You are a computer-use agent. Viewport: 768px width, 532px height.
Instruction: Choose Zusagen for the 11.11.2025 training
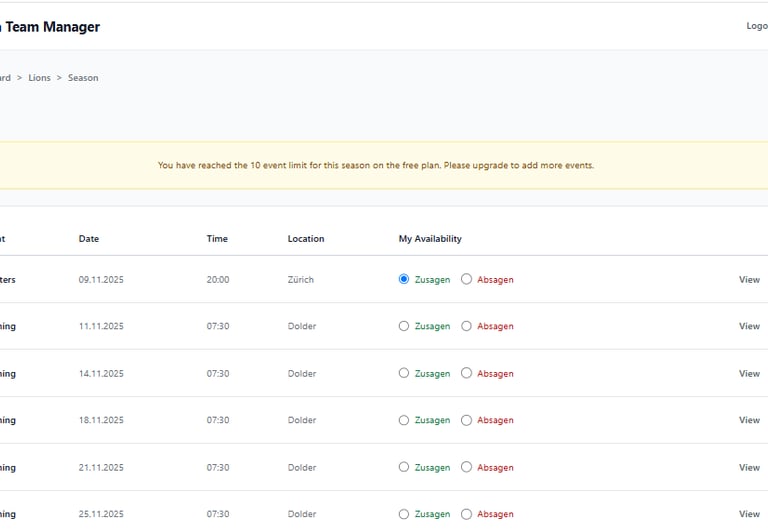tap(404, 326)
